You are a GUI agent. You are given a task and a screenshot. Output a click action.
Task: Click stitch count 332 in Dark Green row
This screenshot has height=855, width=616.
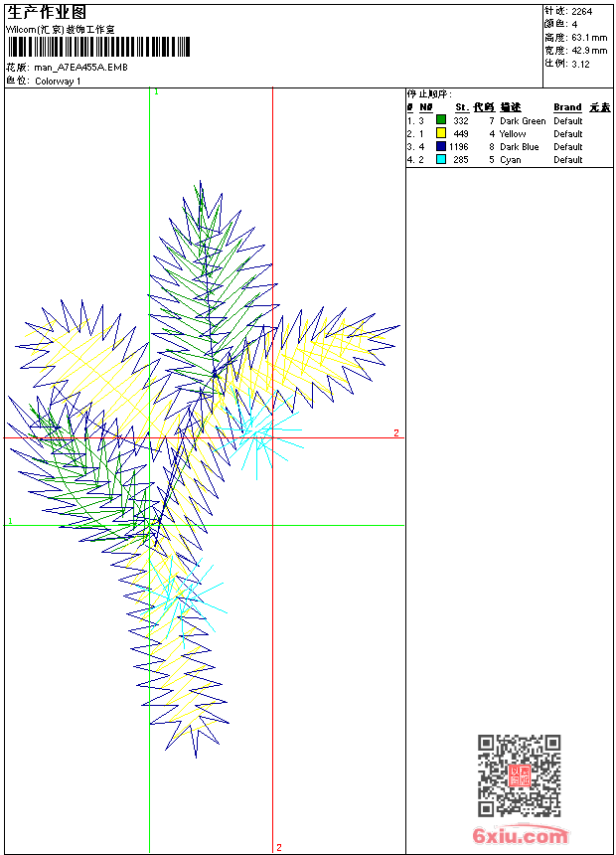(x=461, y=121)
